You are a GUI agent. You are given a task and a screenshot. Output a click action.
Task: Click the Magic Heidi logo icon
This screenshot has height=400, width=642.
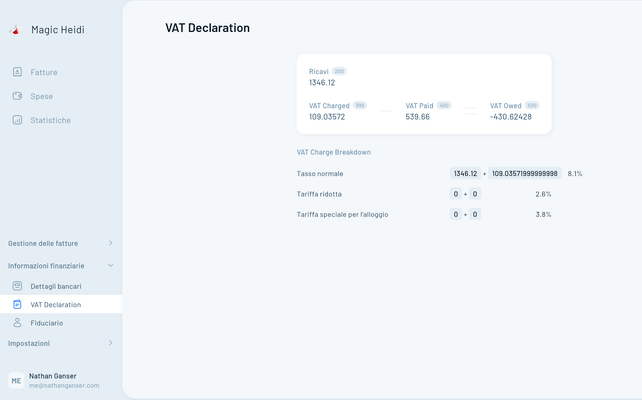click(x=15, y=30)
